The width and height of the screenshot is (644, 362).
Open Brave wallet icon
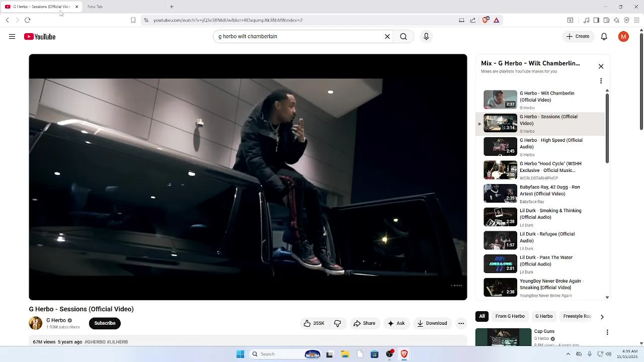[x=606, y=20]
